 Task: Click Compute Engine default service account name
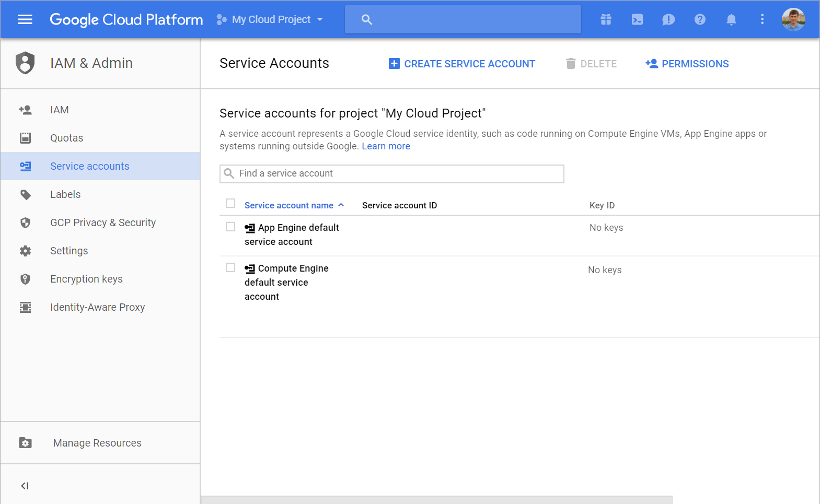coord(286,282)
